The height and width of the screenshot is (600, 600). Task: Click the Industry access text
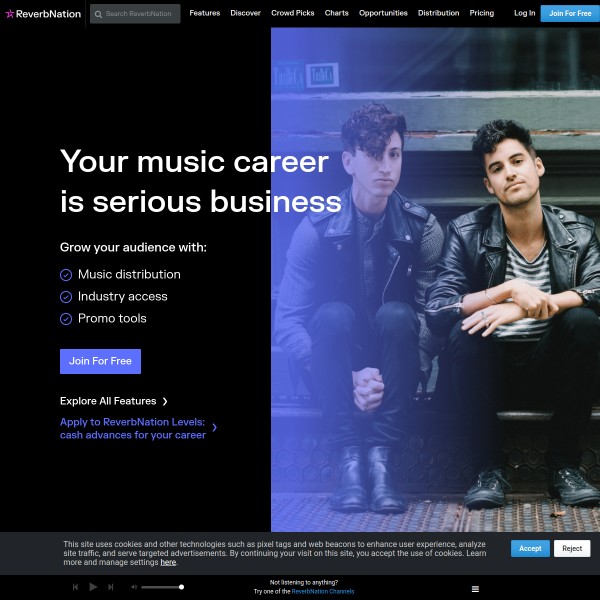123,297
